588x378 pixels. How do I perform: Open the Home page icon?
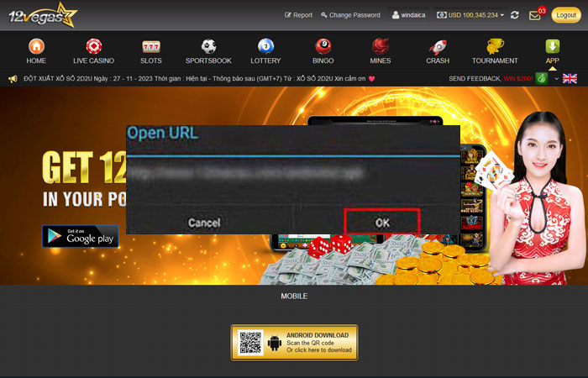[x=36, y=47]
